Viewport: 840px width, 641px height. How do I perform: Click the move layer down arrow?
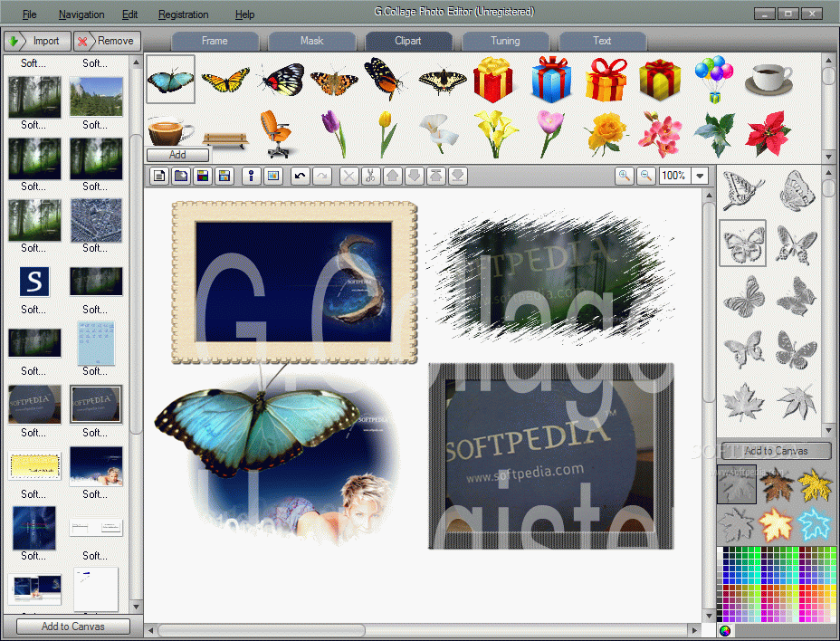[414, 176]
